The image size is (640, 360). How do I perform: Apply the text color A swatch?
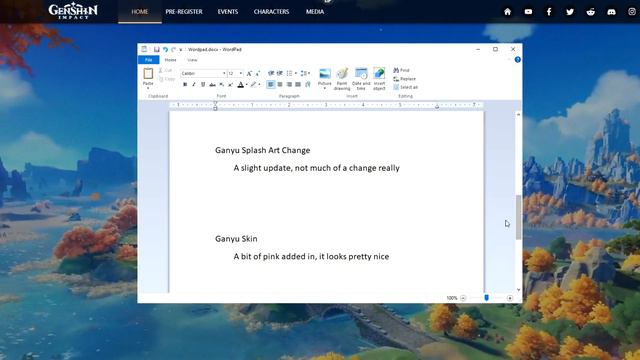pyautogui.click(x=241, y=84)
